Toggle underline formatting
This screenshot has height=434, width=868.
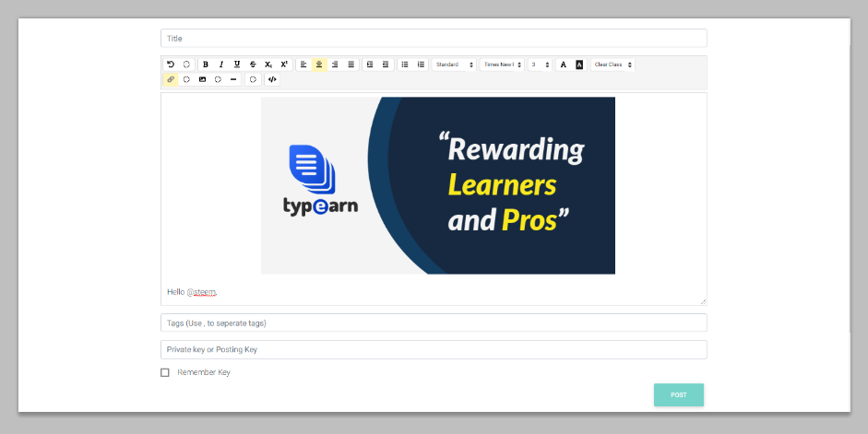237,65
